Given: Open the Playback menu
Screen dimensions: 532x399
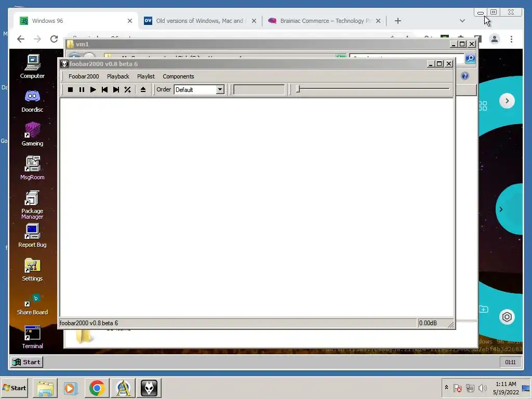Looking at the screenshot, I should click(x=118, y=76).
